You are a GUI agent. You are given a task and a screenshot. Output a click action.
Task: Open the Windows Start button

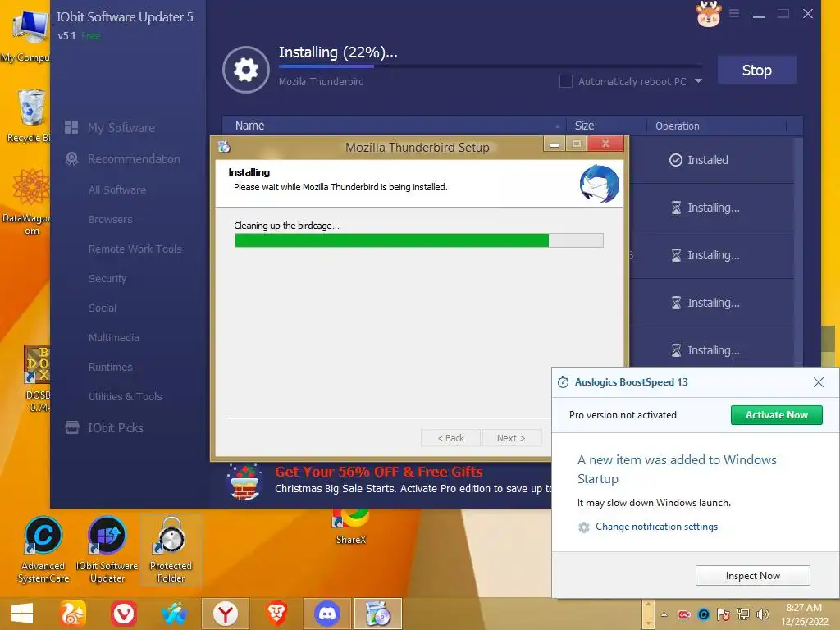[x=22, y=614]
